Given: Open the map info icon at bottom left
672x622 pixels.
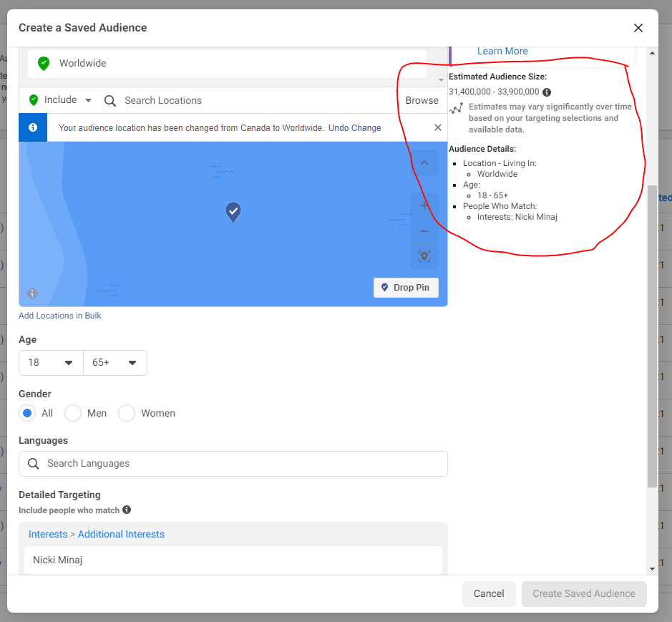Looking at the screenshot, I should point(31,293).
